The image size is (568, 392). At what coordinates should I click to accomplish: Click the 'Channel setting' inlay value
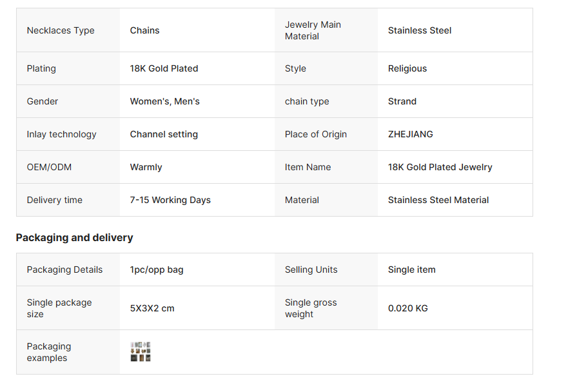click(164, 134)
